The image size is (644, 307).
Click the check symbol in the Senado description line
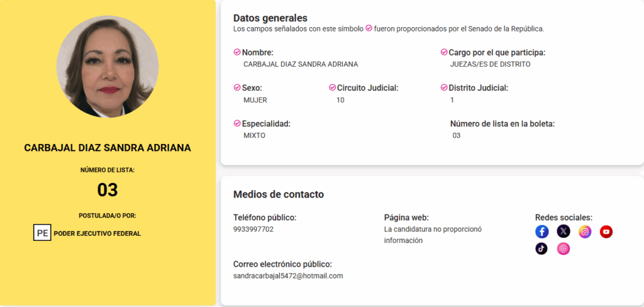(x=369, y=28)
